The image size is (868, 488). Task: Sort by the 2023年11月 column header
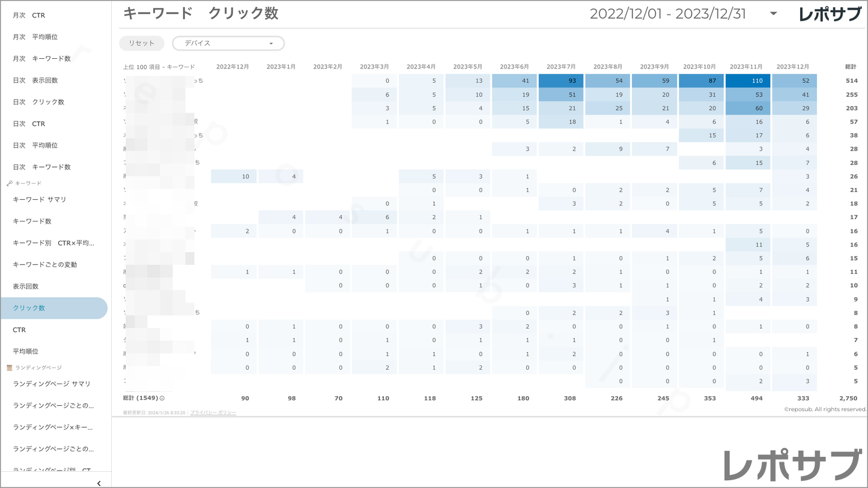coord(746,67)
